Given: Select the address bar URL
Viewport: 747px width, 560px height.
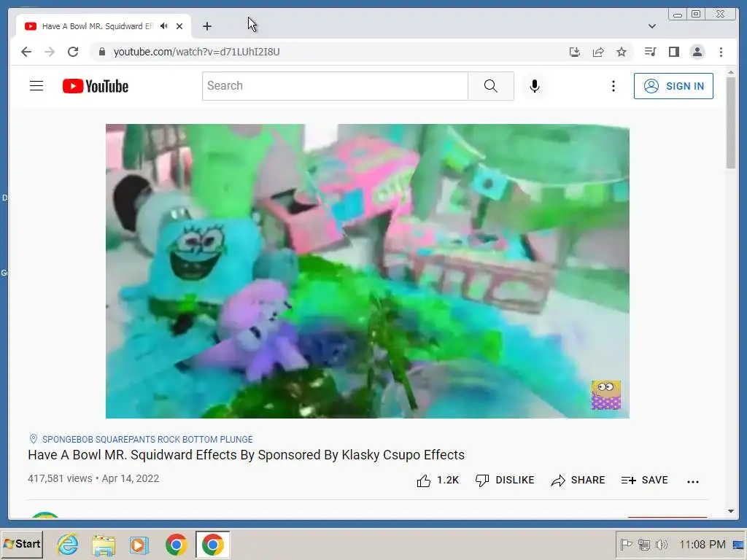Looking at the screenshot, I should coord(197,52).
